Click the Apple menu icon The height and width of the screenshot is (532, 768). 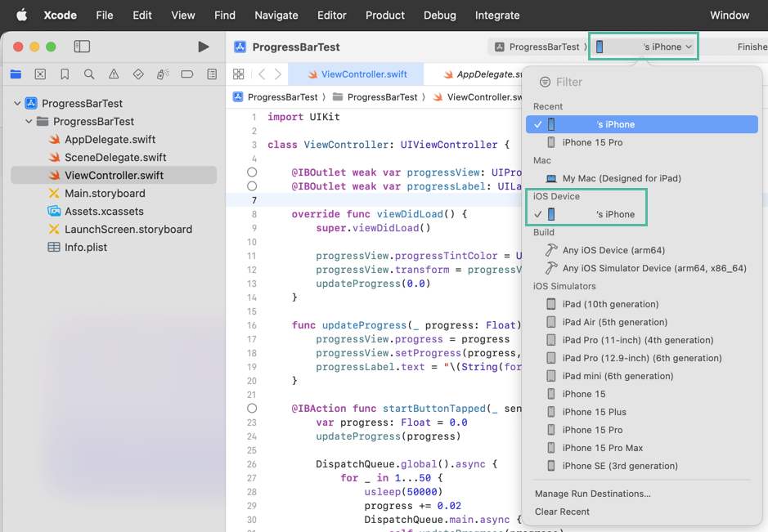click(x=22, y=16)
